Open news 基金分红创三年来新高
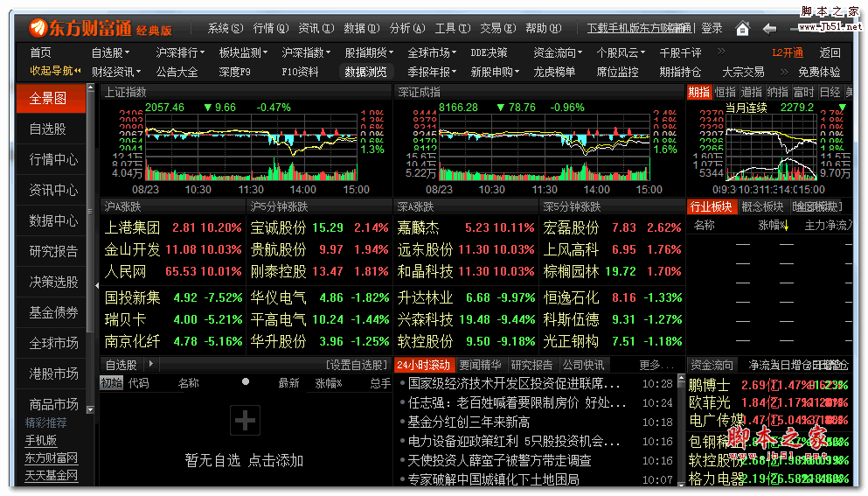The image size is (868, 496). click(x=469, y=423)
